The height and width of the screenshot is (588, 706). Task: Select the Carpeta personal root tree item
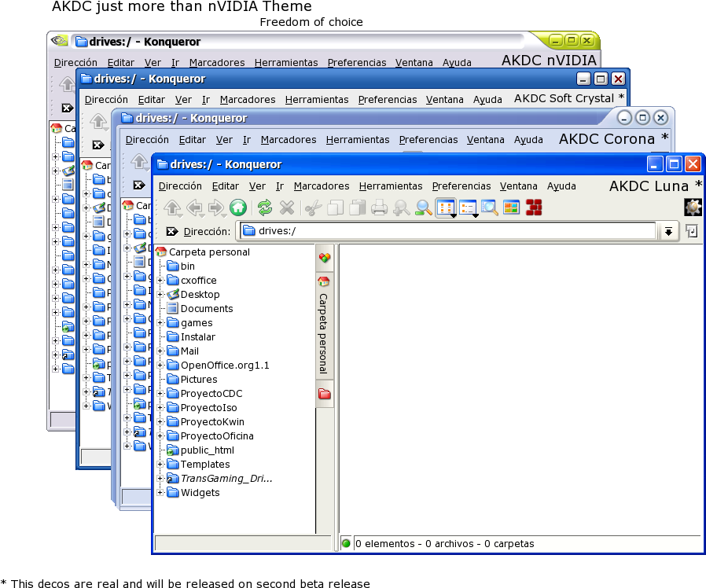click(202, 252)
